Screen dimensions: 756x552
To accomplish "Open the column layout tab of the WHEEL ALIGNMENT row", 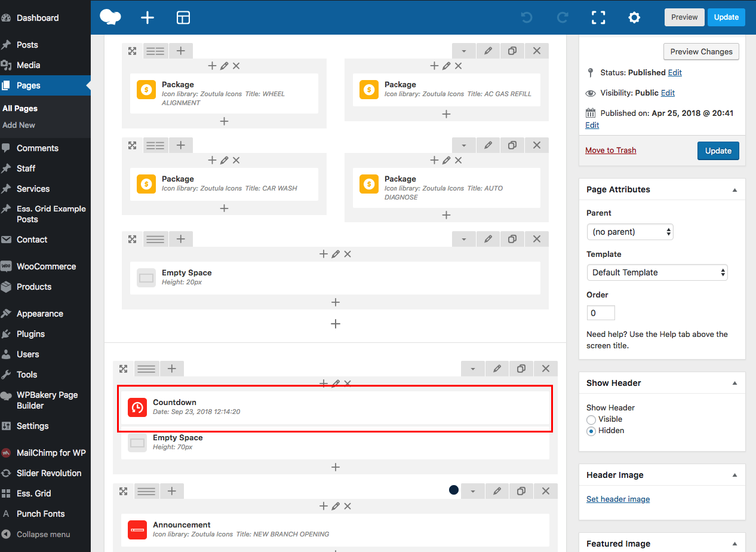I will click(155, 51).
